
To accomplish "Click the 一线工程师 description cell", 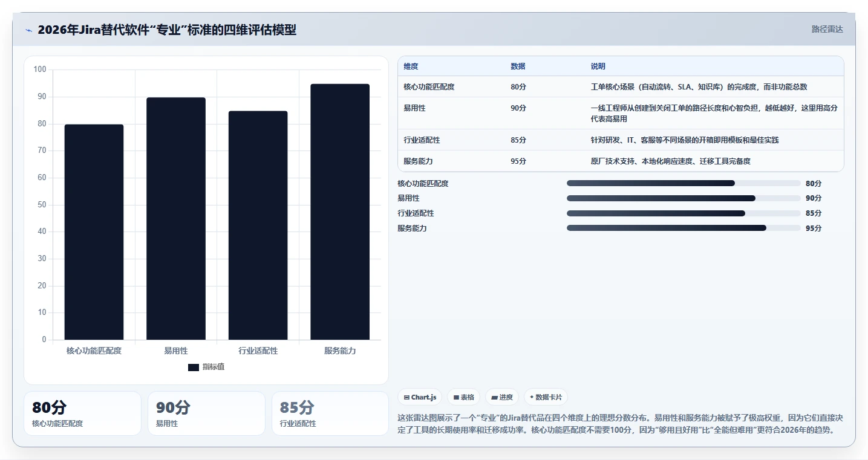I will pyautogui.click(x=714, y=113).
